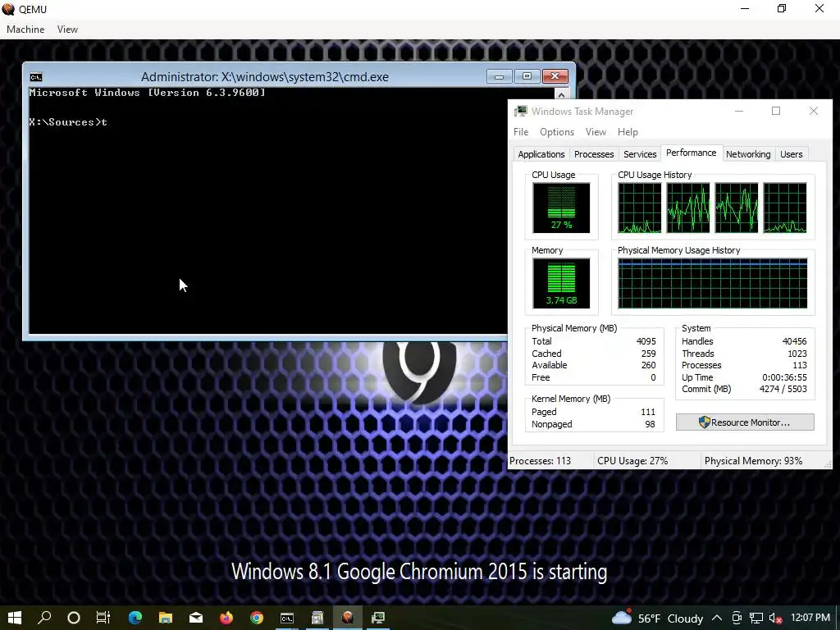This screenshot has height=630, width=840.
Task: Open Task Manager File menu
Action: (521, 132)
